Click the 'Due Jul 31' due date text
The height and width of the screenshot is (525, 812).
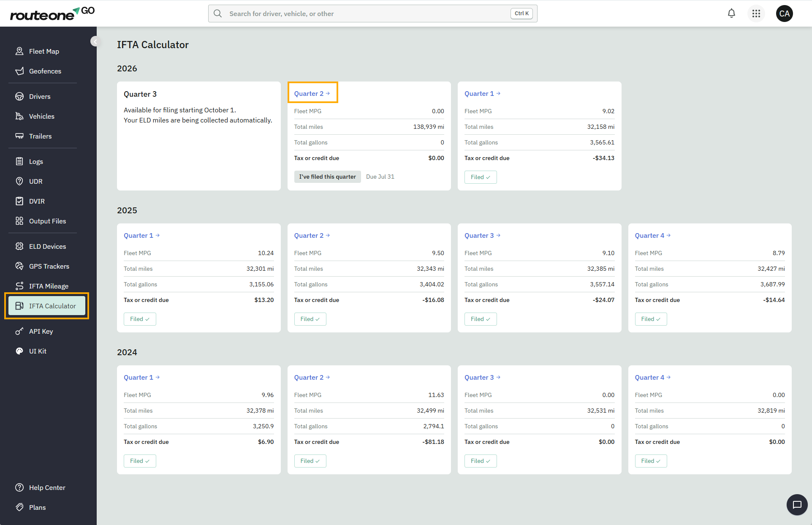[x=380, y=177]
